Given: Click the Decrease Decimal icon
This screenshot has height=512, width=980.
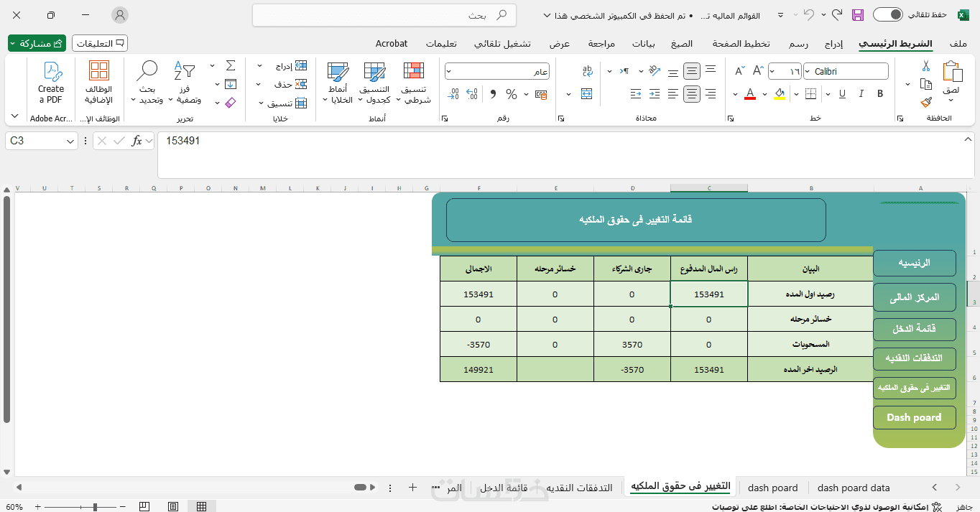Looking at the screenshot, I should tap(453, 94).
